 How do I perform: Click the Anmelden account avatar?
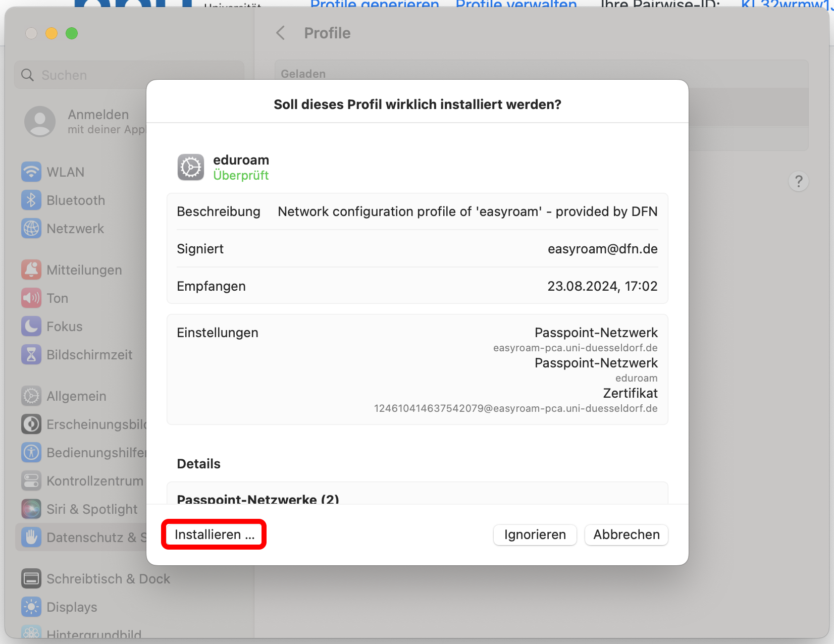click(40, 122)
